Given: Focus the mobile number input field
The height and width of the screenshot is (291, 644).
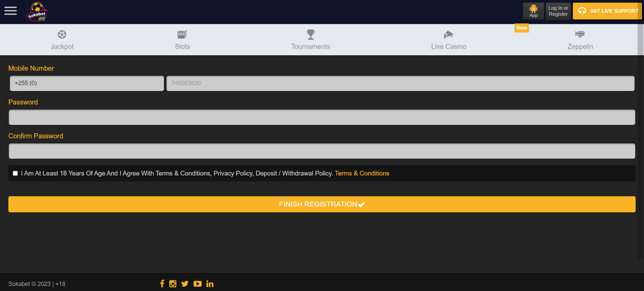Looking at the screenshot, I should [x=400, y=83].
